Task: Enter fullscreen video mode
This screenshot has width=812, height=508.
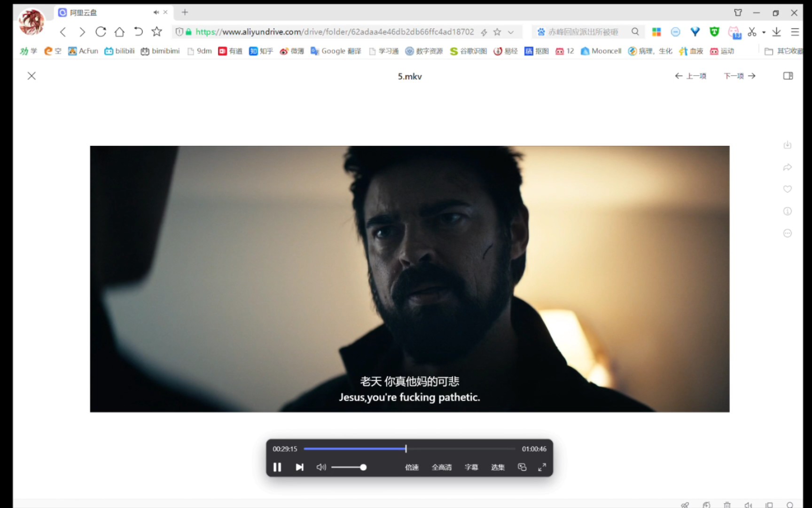Action: click(542, 467)
